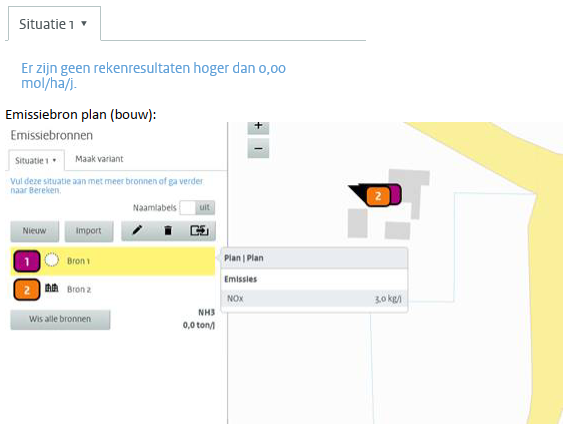Click the pencil edit source icon
Image resolution: width=572 pixels, height=440 pixels.
[x=137, y=230]
